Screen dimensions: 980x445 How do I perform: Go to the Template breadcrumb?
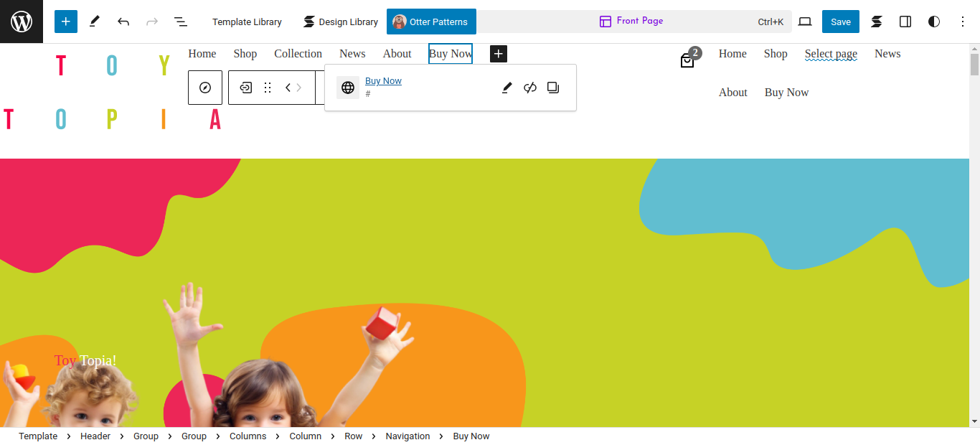38,436
